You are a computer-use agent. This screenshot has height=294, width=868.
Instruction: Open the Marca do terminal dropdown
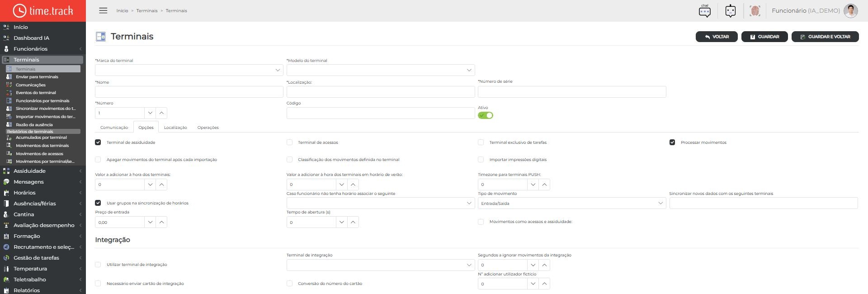click(x=189, y=70)
